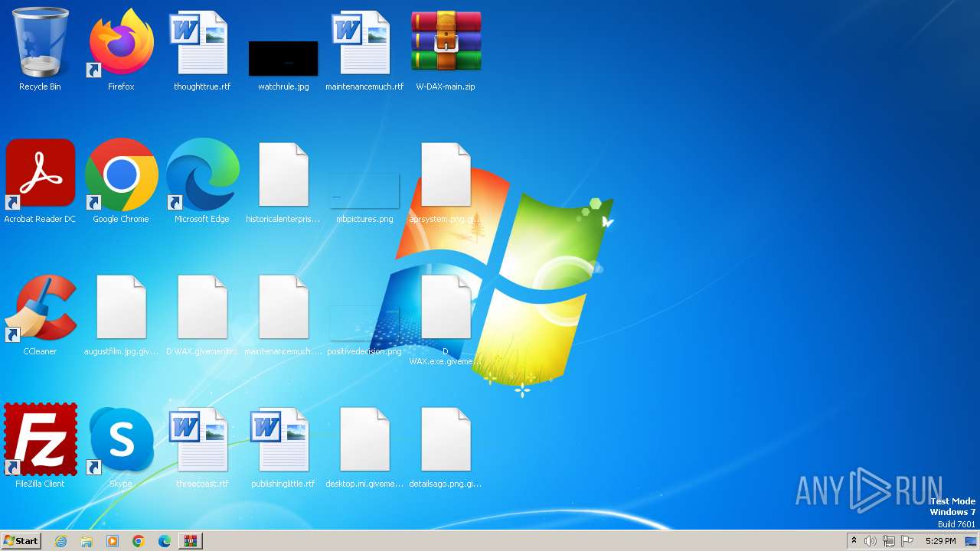Select the threecoast.rtf document
Viewport: 980px width, 551px height.
click(202, 447)
